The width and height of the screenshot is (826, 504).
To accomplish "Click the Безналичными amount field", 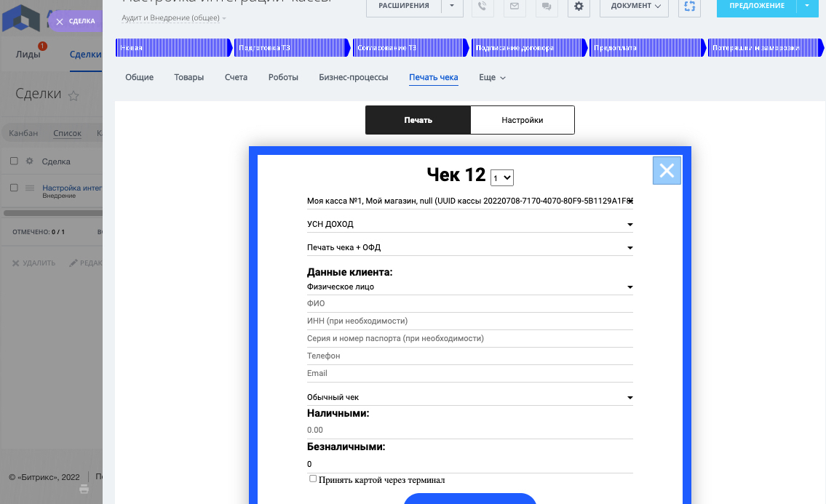I will (x=470, y=465).
